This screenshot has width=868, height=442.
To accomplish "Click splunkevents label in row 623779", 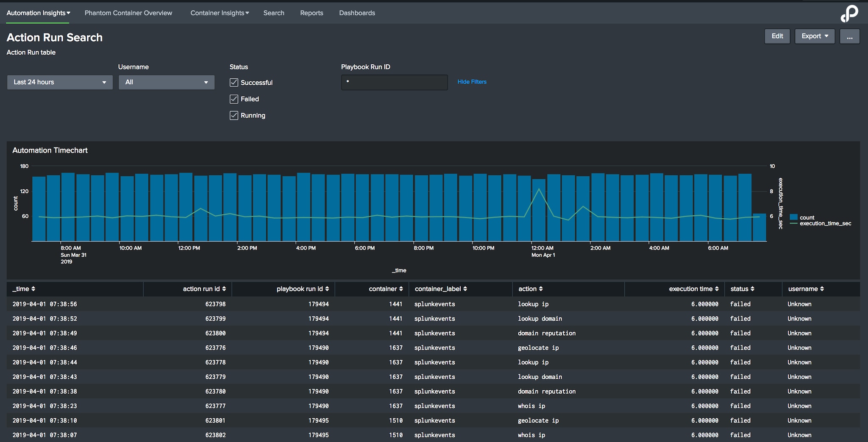I will (434, 377).
